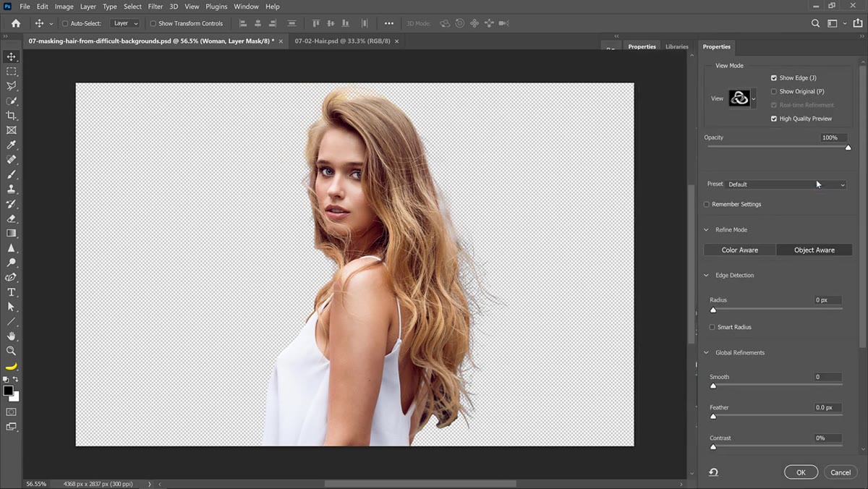
Task: Click the Opacity slider handle
Action: click(848, 148)
